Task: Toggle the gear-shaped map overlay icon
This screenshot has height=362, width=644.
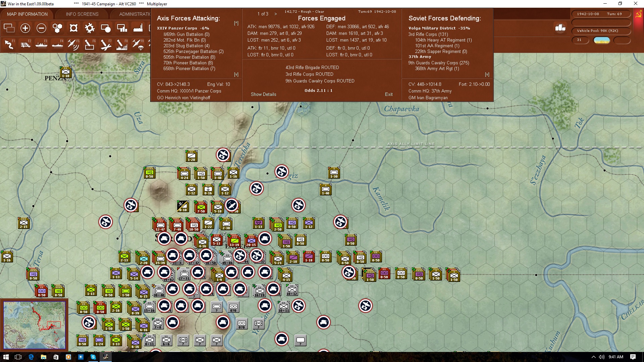Action: 90,28
